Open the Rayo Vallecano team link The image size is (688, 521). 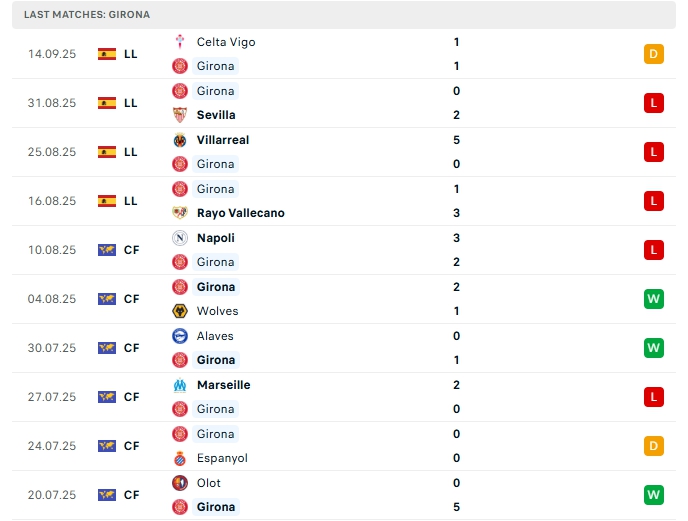pos(240,213)
